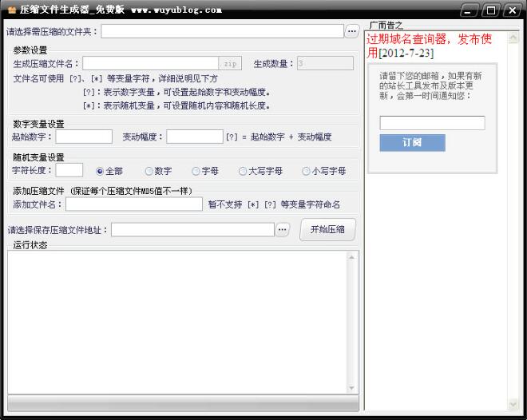Click the 起始数字 input box
Image resolution: width=527 pixels, height=420 pixels.
(x=84, y=137)
